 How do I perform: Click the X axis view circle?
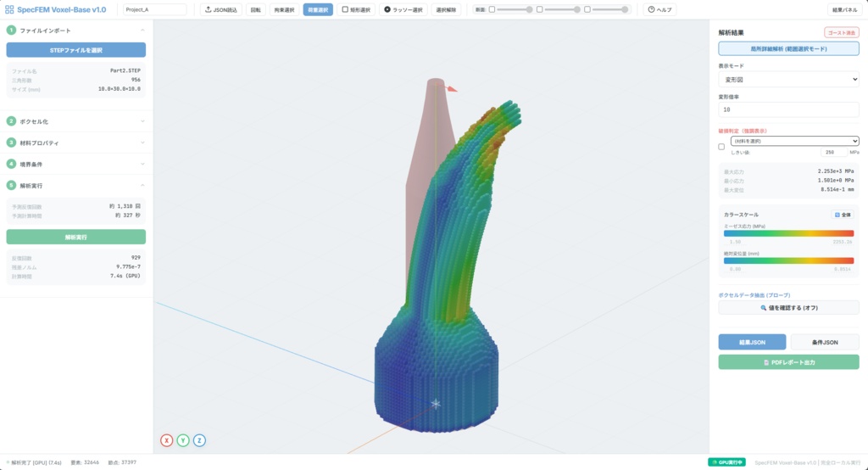pyautogui.click(x=167, y=440)
